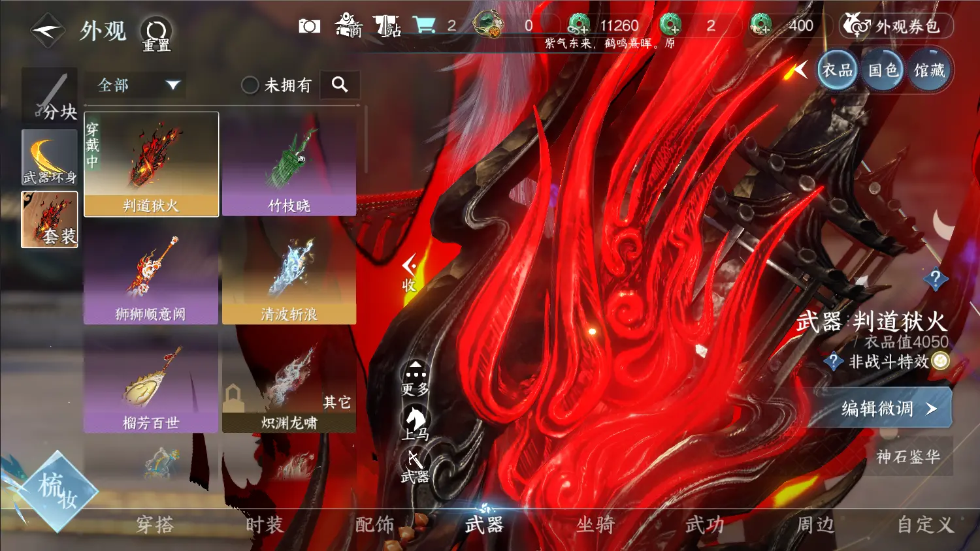Open 神石鉴华 button
The width and height of the screenshot is (980, 551).
click(909, 456)
